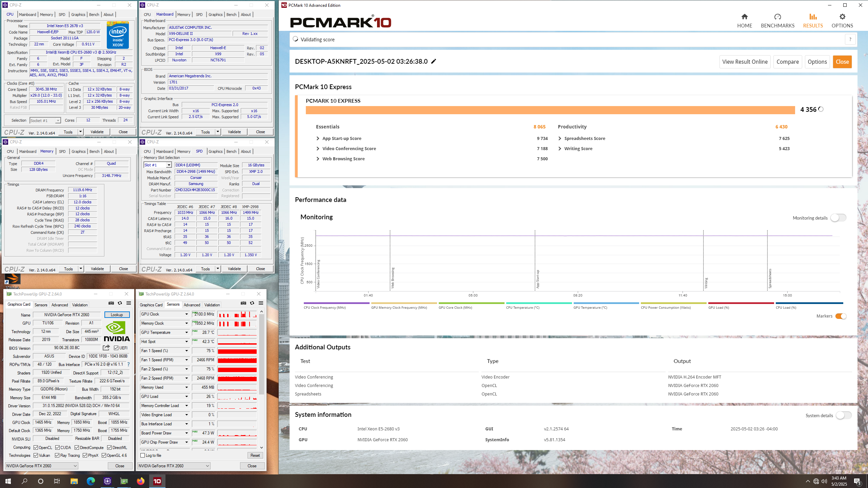Click Lookup button in GPU-Z
Screen dimensions: 868x488
(x=117, y=315)
